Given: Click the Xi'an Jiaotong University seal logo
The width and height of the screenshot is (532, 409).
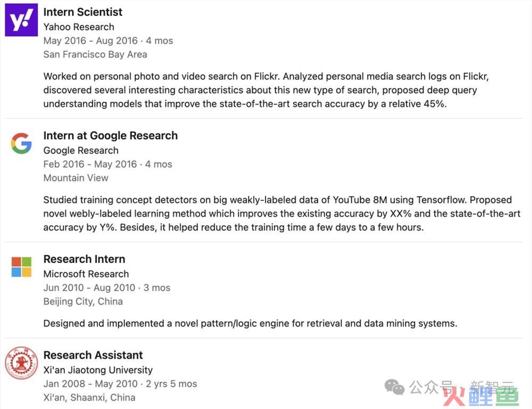Looking at the screenshot, I should (x=21, y=363).
